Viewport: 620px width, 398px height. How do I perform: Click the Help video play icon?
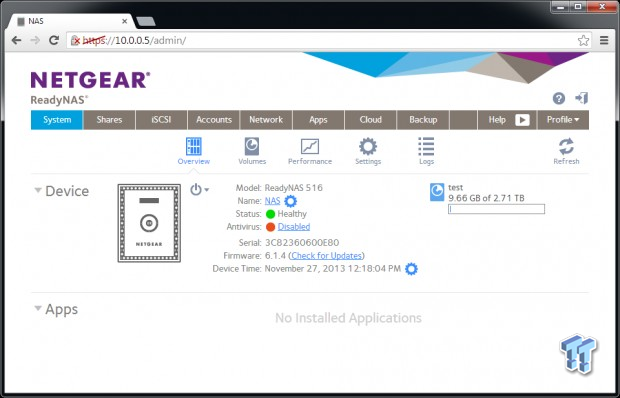tap(522, 120)
